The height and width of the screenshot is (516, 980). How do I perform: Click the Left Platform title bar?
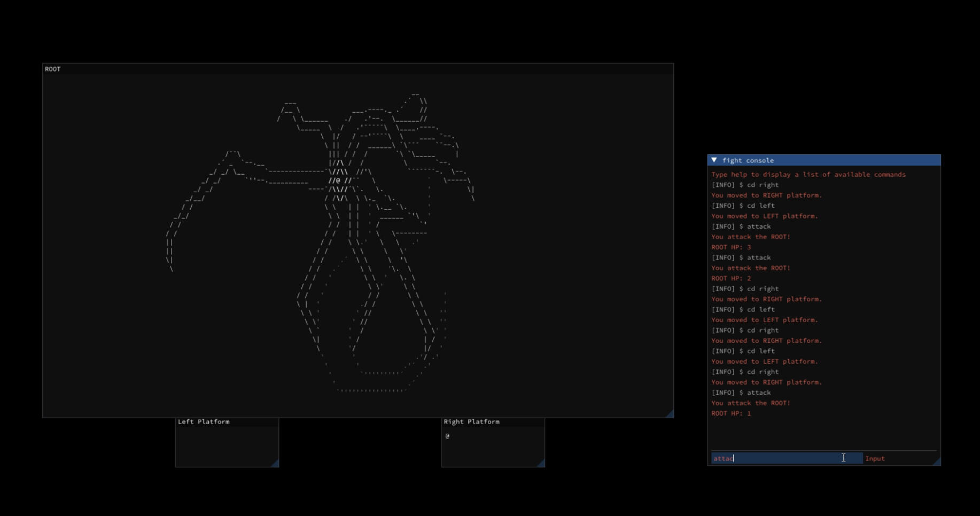227,422
